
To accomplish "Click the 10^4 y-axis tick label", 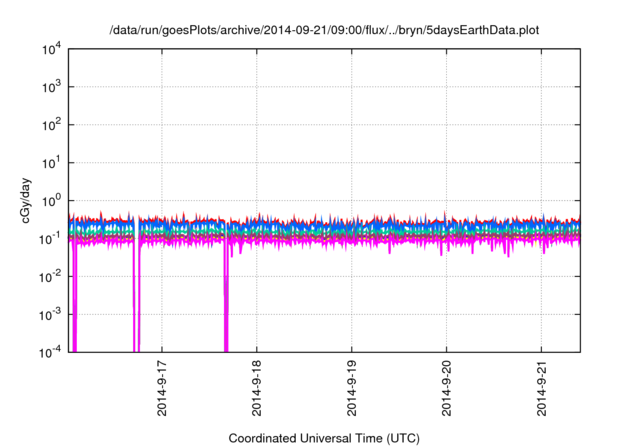I will pos(51,49).
